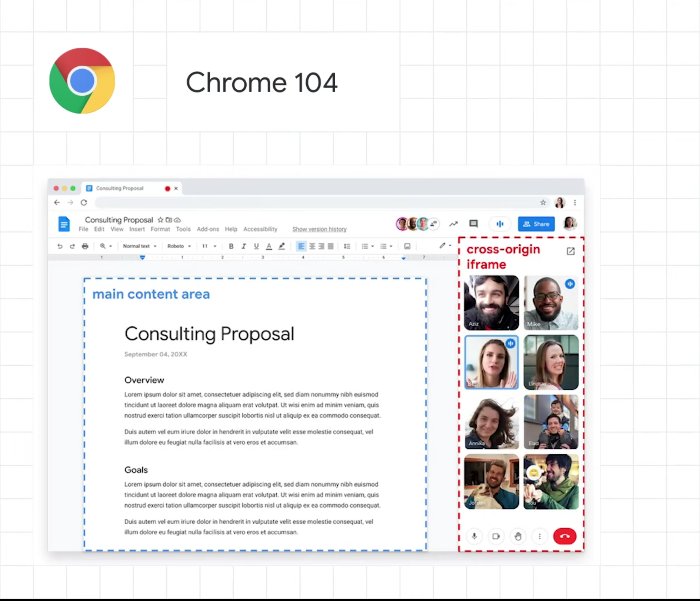Redo the last action in toolbar
The image size is (700, 601).
(72, 246)
